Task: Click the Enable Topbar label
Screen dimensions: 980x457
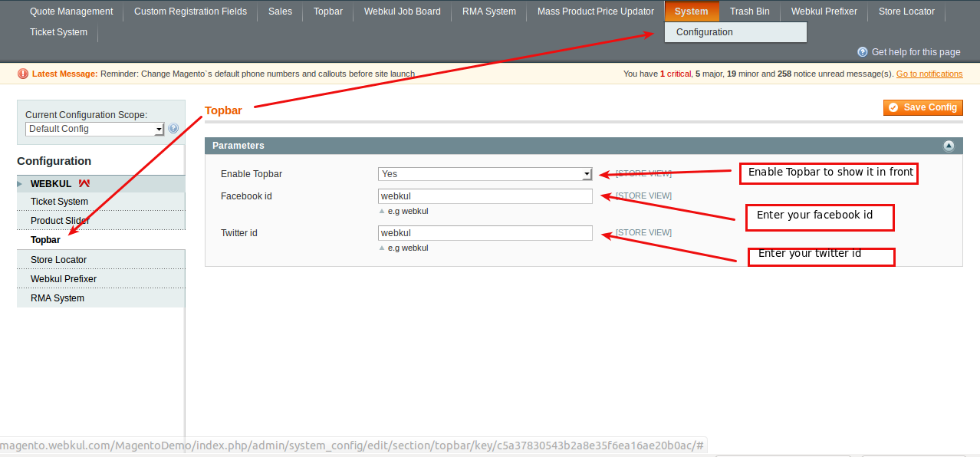Action: [252, 174]
